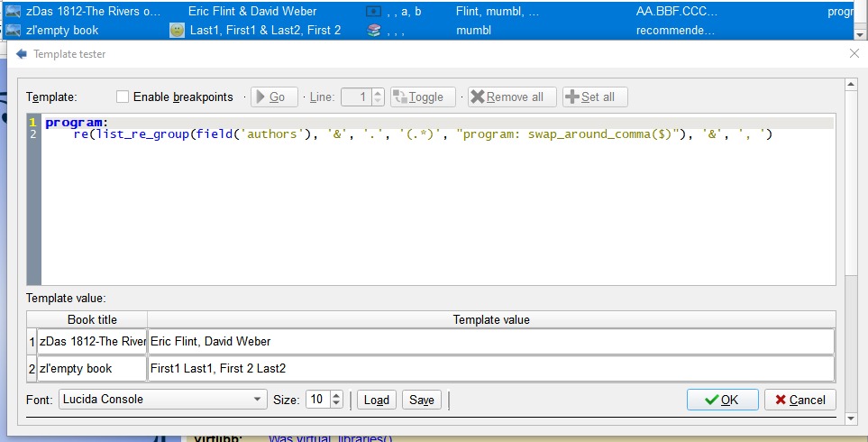Open the Font dropdown Lucida Console
This screenshot has height=442, width=868.
point(163,400)
